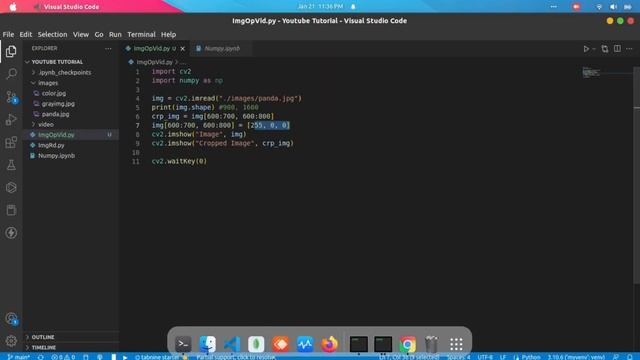Click UTF-8 encoding in status bar

click(485, 357)
